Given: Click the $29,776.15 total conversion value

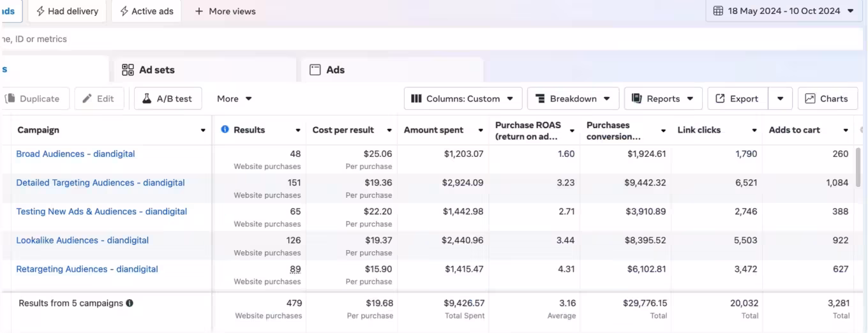Looking at the screenshot, I should tap(645, 303).
